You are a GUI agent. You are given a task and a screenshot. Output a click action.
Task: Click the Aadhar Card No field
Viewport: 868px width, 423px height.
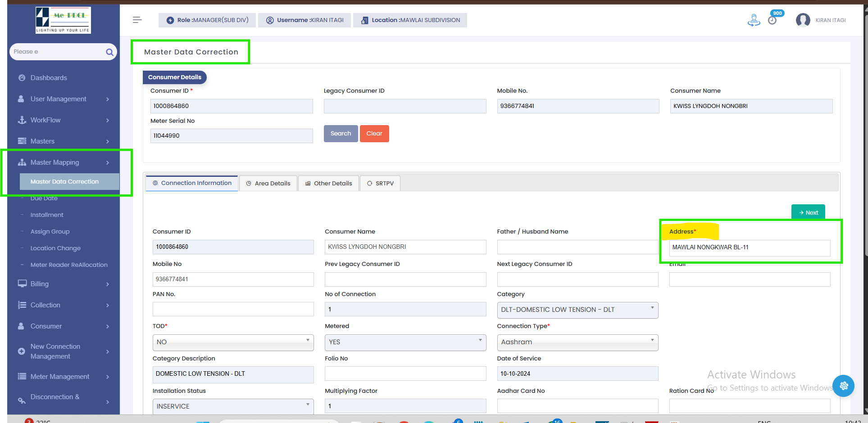(577, 406)
